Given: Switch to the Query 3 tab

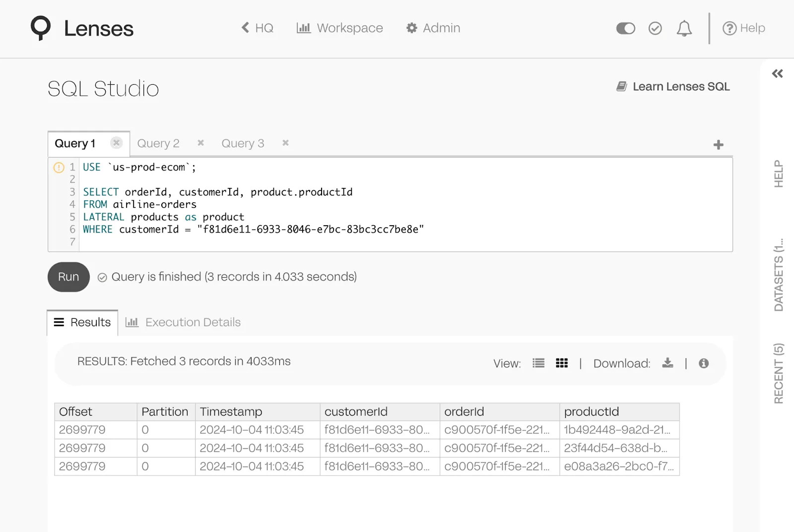Looking at the screenshot, I should point(243,143).
